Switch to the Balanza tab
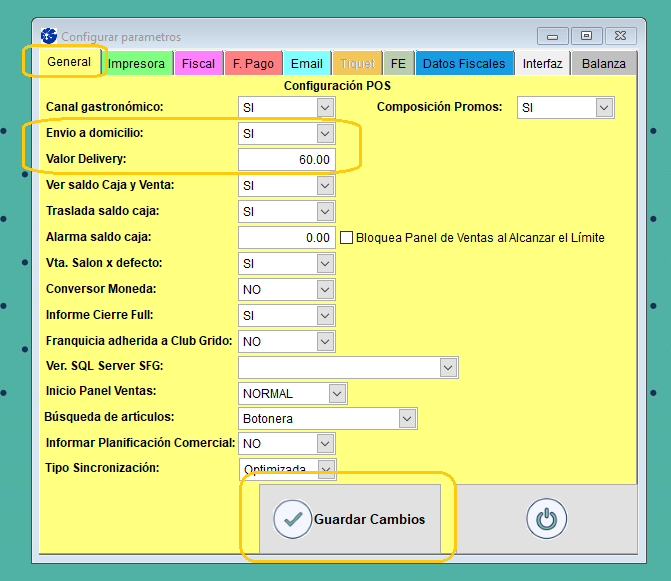Screen dimensions: 671x581 point(603,64)
